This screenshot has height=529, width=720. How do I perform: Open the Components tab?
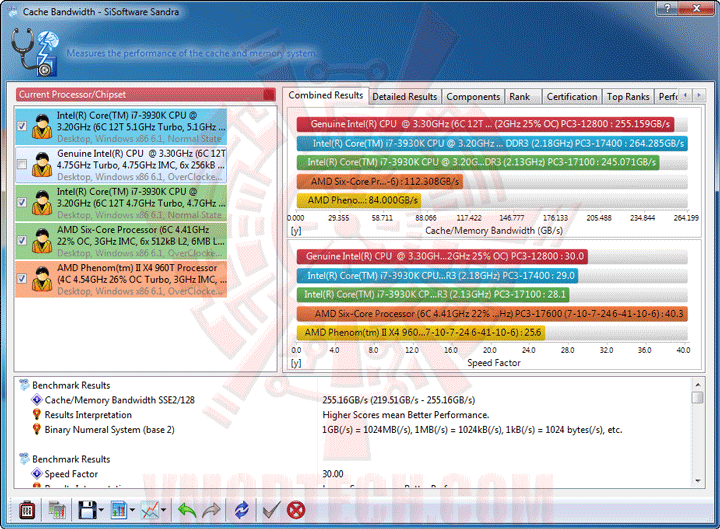click(x=473, y=97)
